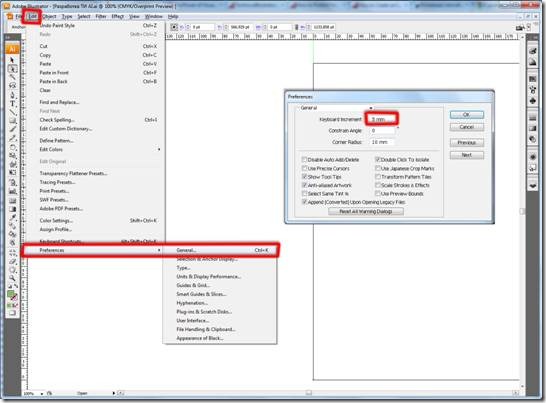Screen dimensions: 546x403
Task: Click OK in Preferences dialog
Action: coord(467,115)
